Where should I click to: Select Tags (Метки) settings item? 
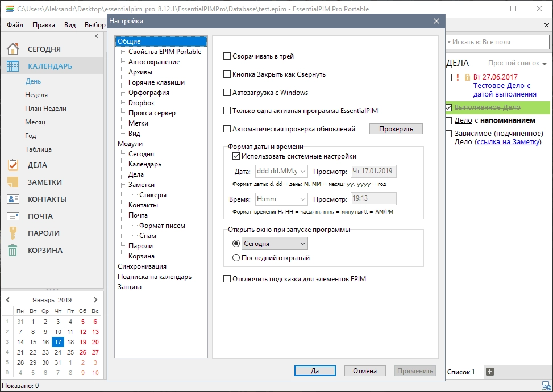pyautogui.click(x=138, y=123)
